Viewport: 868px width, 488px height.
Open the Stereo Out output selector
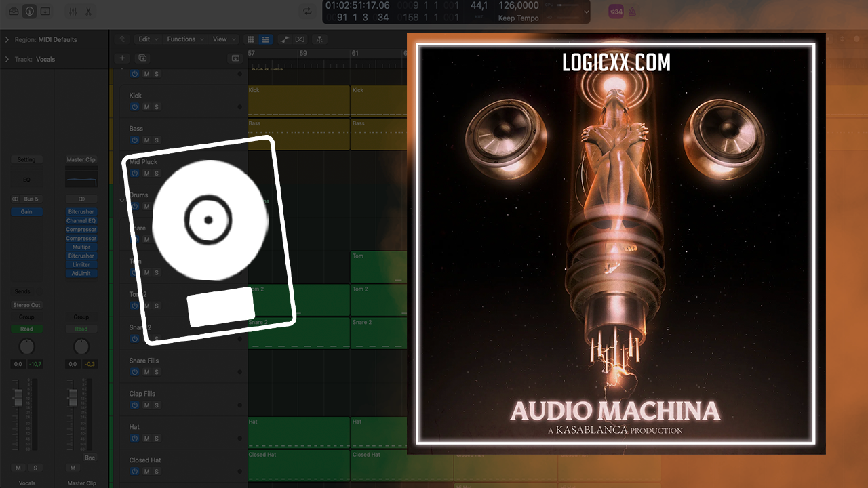pos(26,305)
